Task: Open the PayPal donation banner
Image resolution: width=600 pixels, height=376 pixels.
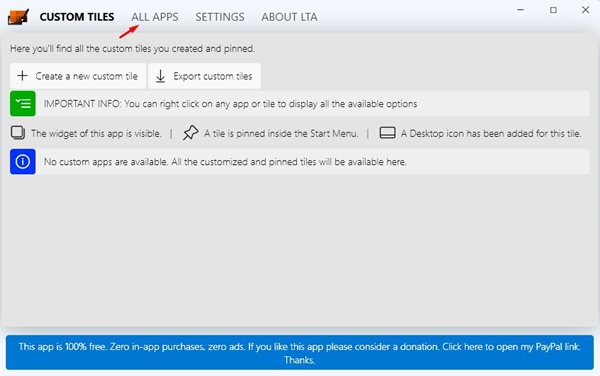Action: point(300,353)
